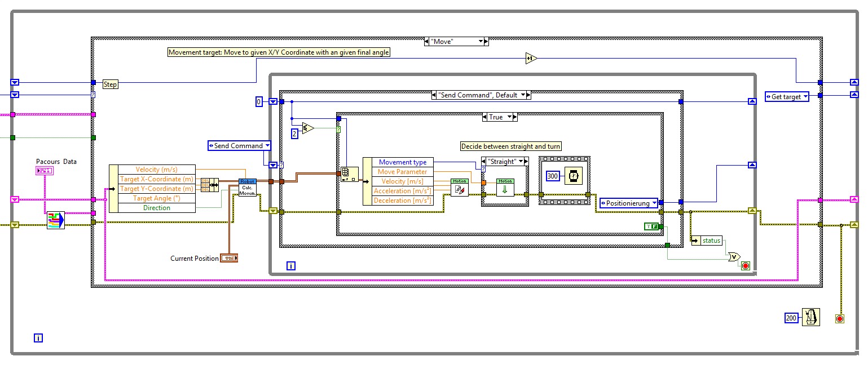
Task: Go to next case after "Move"
Action: click(x=487, y=41)
